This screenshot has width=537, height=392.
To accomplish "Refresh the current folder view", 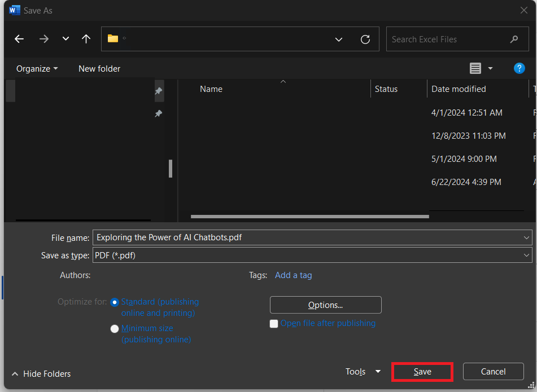I will (x=365, y=39).
